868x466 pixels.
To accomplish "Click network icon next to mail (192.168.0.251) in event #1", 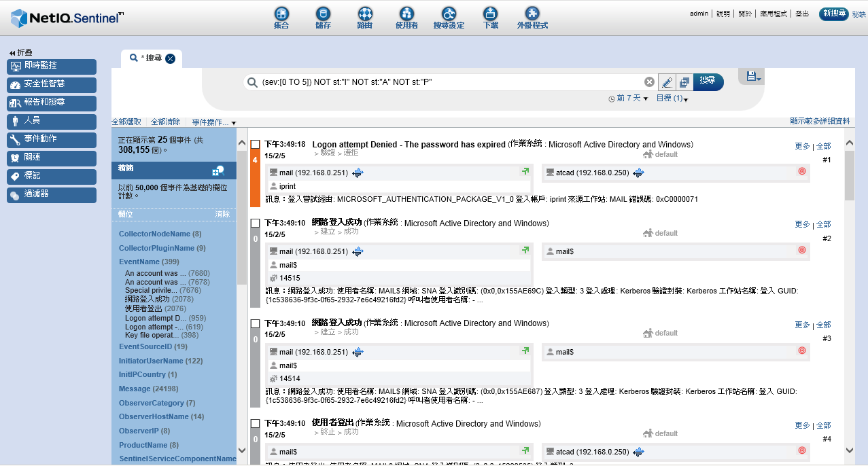I will tap(358, 173).
